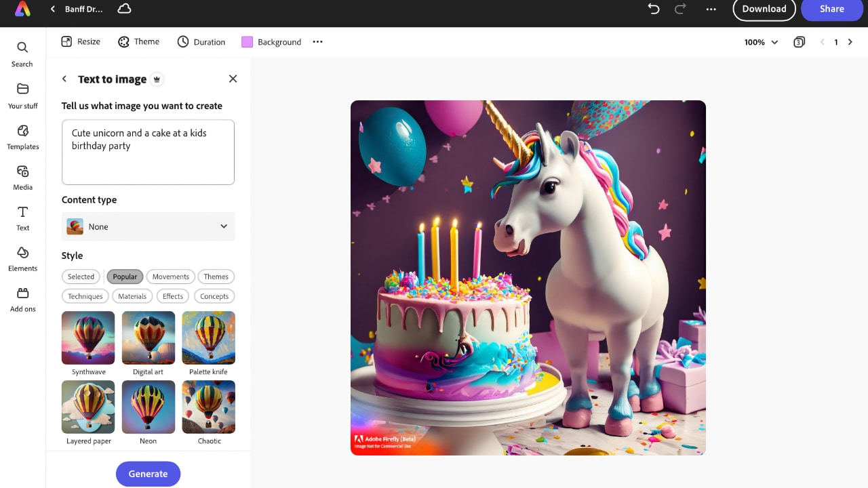Open the Background color swatch
The height and width of the screenshot is (488, 868).
[247, 41]
